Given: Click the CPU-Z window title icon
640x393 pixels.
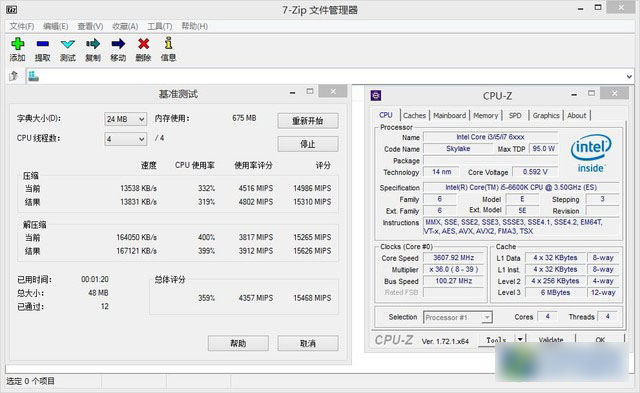Looking at the screenshot, I should (376, 95).
